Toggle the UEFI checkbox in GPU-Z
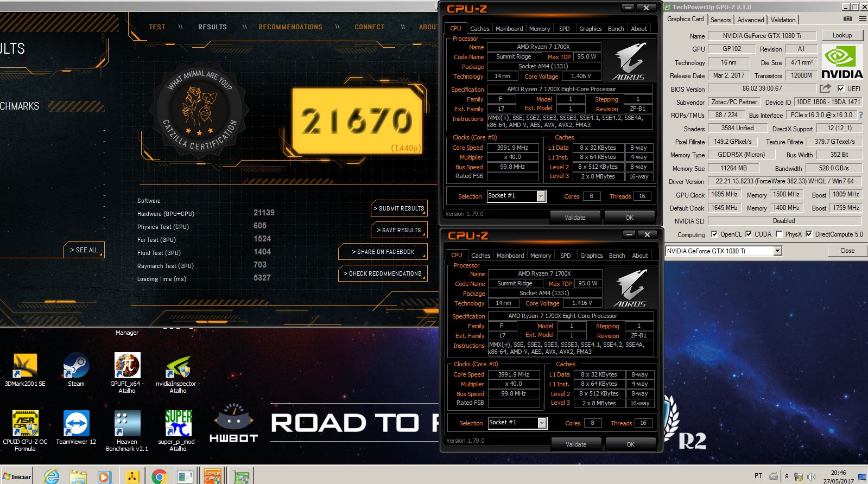The height and width of the screenshot is (484, 868). click(841, 88)
